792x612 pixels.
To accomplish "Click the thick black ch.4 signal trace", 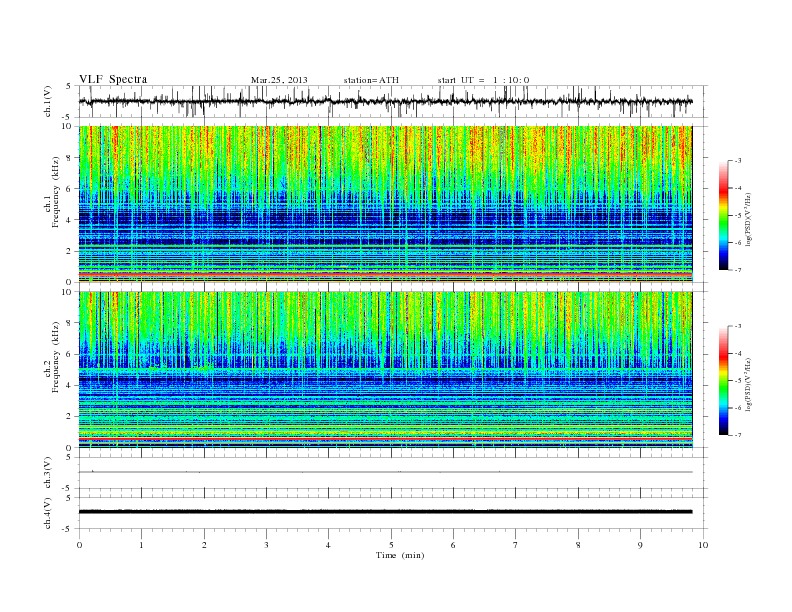I will [385, 512].
